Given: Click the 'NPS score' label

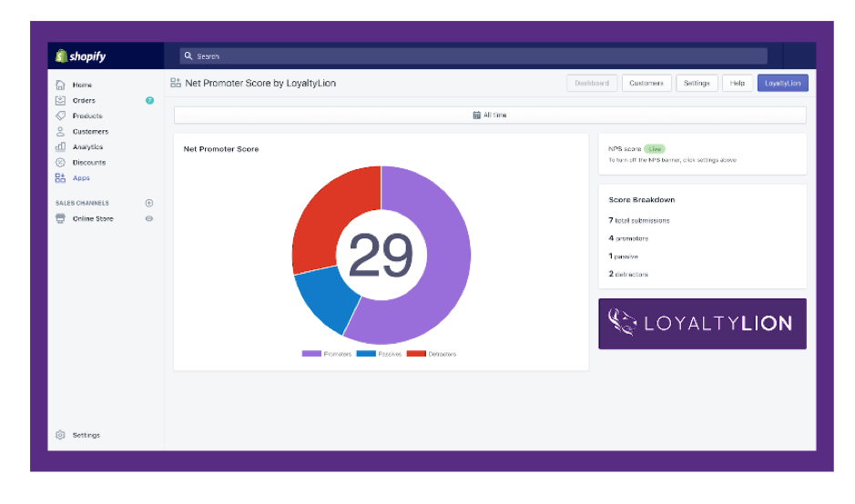Looking at the screenshot, I should [625, 149].
